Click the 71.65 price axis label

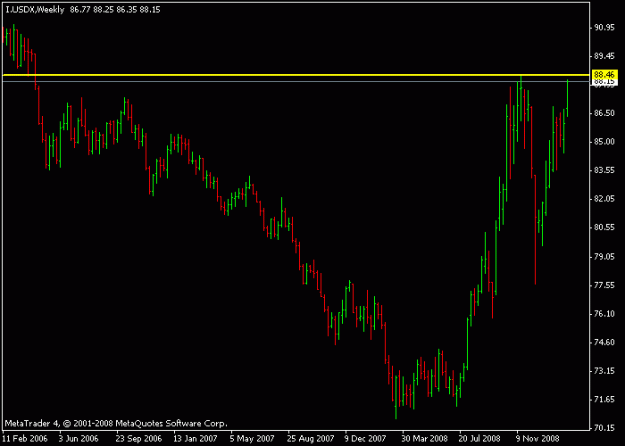pyautogui.click(x=605, y=400)
